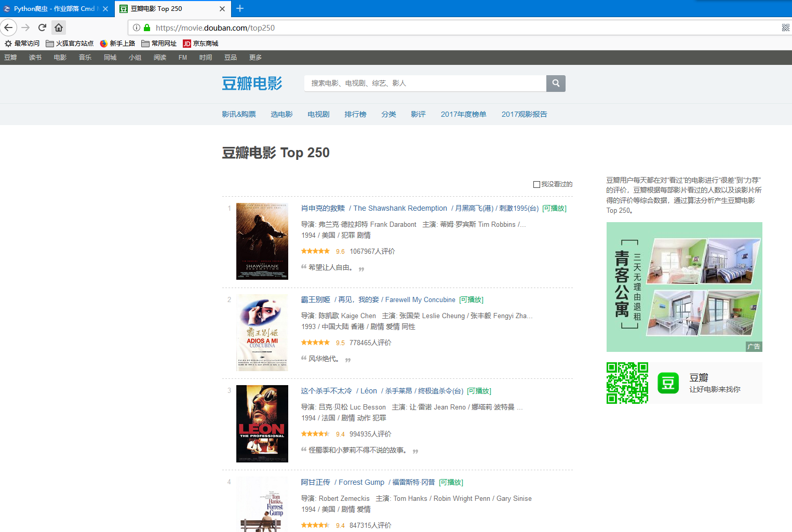Image resolution: width=792 pixels, height=532 pixels.
Task: Click the 1067967人评价 rating count text
Action: [372, 251]
